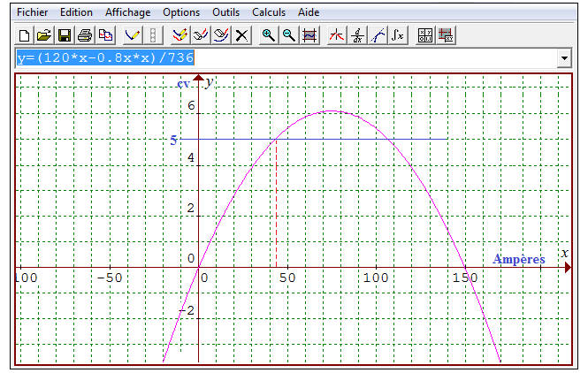
Task: Clear the screen with the black X icon
Action: [241, 35]
